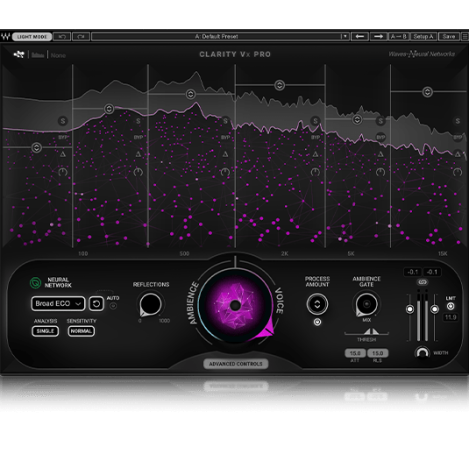Bypass band 5 with BYP
Screen dimensions: 469x469
coord(381,137)
